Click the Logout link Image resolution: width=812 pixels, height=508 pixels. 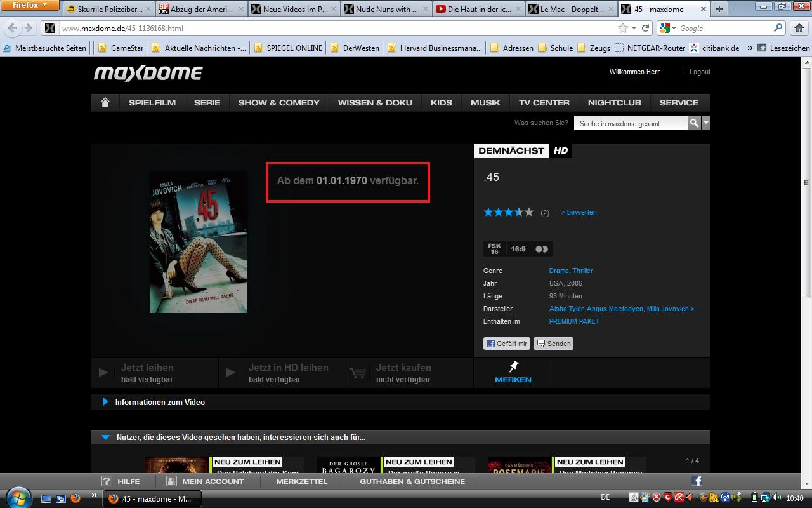pyautogui.click(x=700, y=72)
